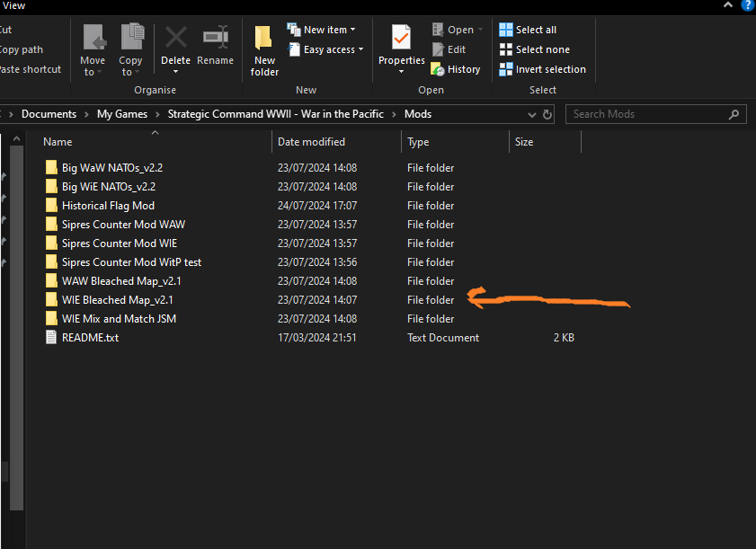
Task: Select Big WiE NATOs_v2.2 folder name
Action: [109, 187]
